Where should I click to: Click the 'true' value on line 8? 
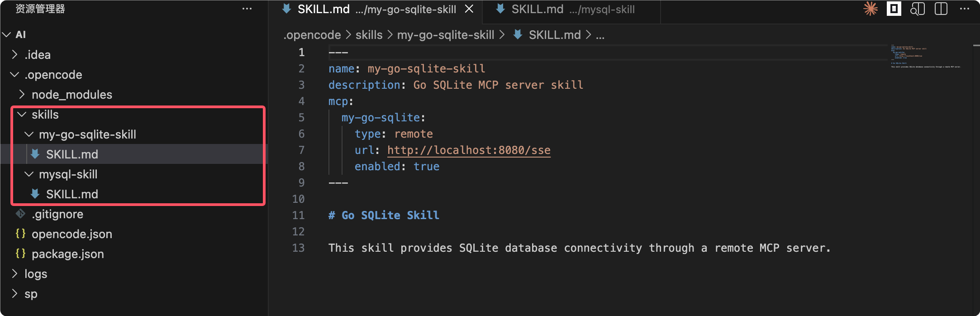(x=426, y=167)
